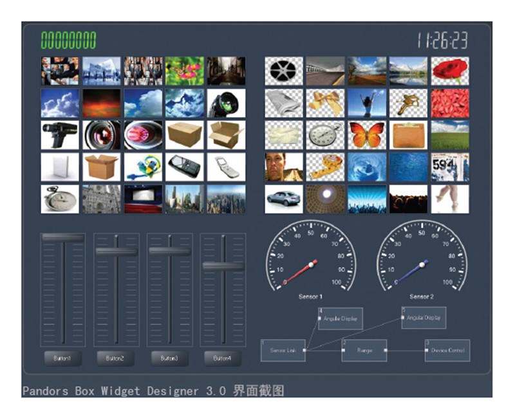This screenshot has width=515, height=420.
Task: Grab the fader knob above Button2
Action: 117,251
